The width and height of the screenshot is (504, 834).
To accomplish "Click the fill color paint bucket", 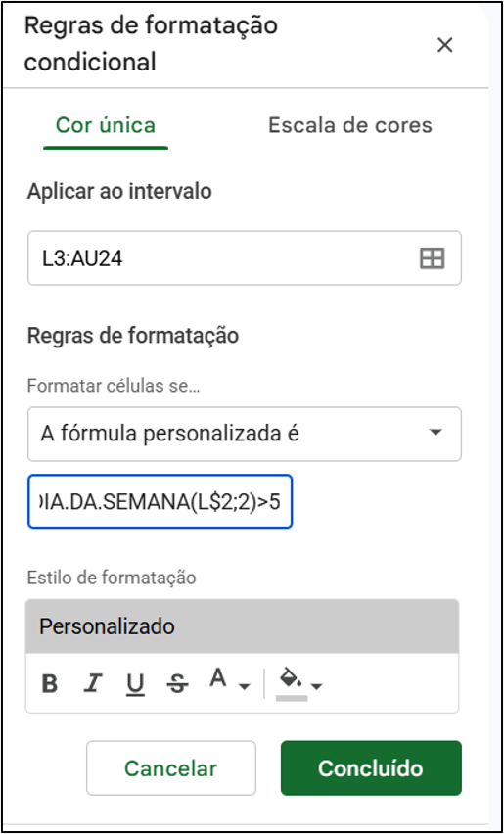I will (291, 678).
